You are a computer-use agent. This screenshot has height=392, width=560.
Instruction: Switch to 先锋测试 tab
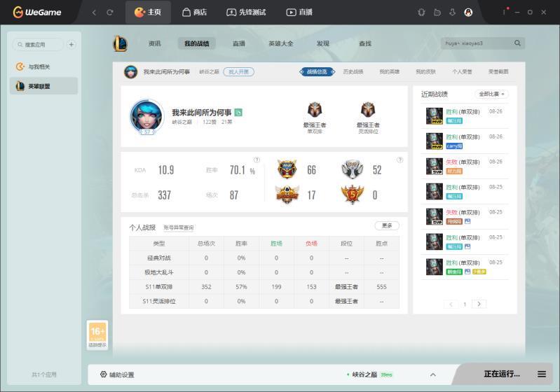pyautogui.click(x=246, y=12)
